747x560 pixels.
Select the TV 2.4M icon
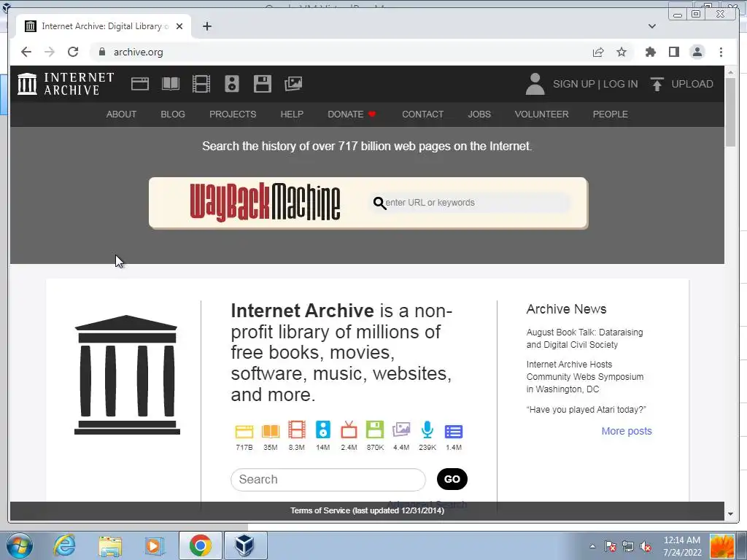(349, 429)
